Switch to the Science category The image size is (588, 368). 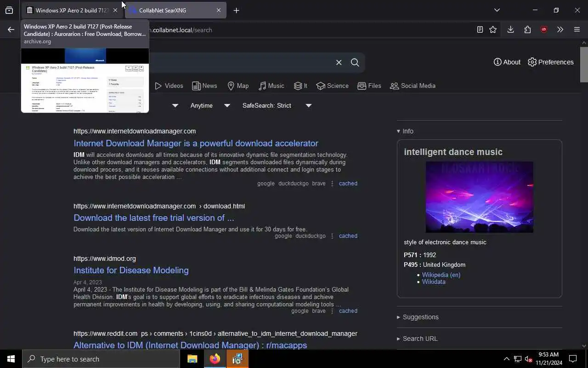click(332, 86)
